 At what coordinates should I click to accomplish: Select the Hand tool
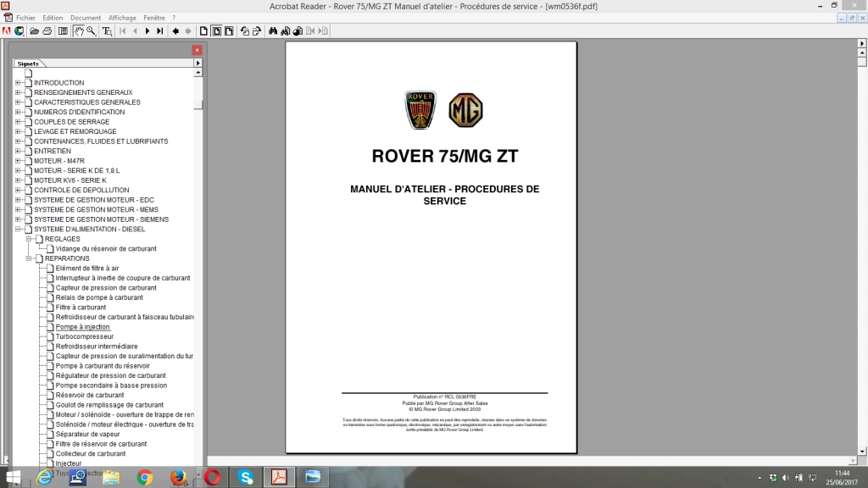79,31
